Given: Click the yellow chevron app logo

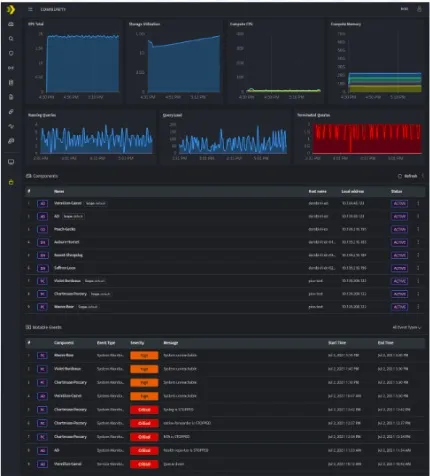Looking at the screenshot, I should 11,10.
